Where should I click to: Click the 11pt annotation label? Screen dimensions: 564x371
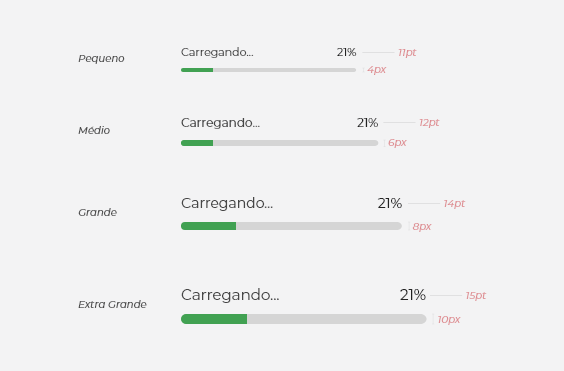click(407, 53)
